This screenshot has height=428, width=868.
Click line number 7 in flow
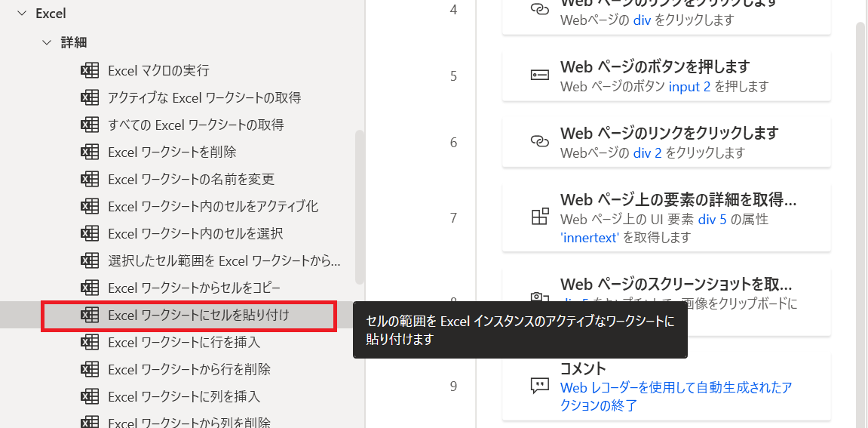pyautogui.click(x=453, y=218)
